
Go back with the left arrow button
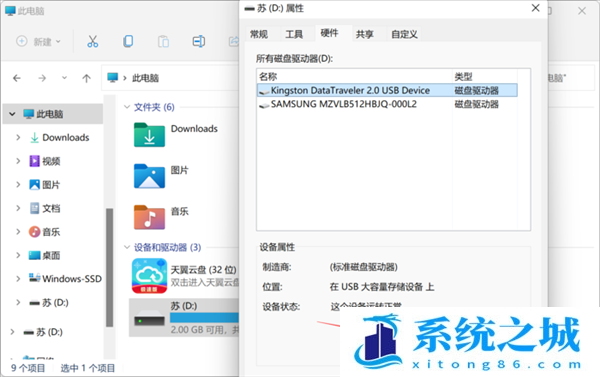[17, 78]
